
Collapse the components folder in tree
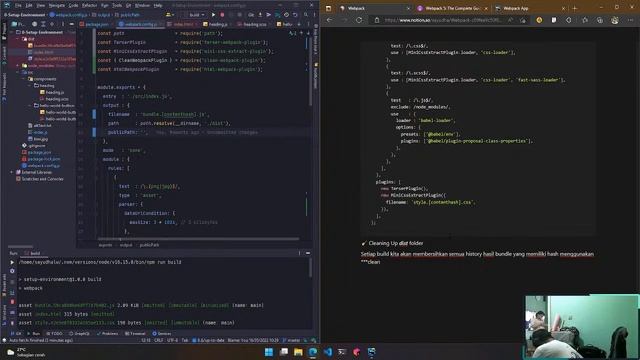(x=24, y=79)
